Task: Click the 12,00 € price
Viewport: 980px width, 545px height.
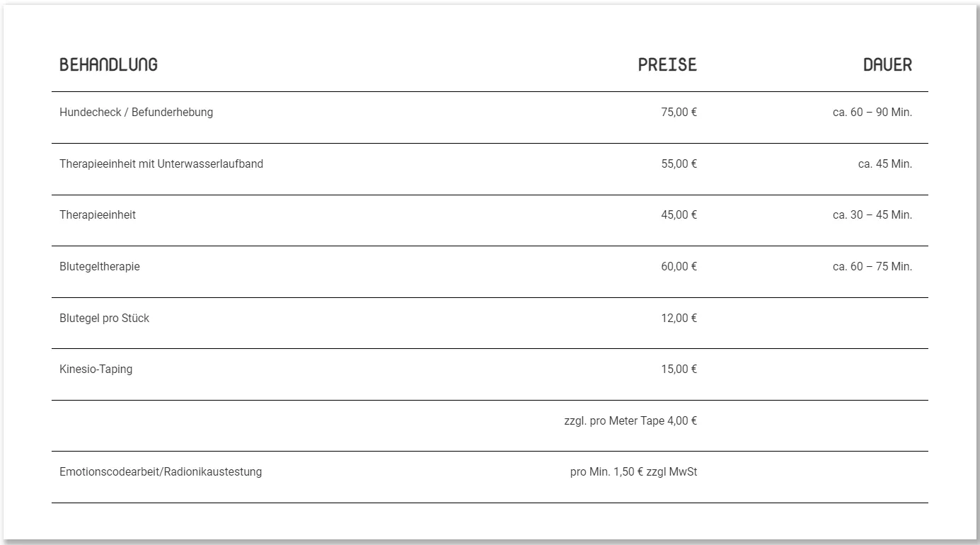Action: (679, 319)
